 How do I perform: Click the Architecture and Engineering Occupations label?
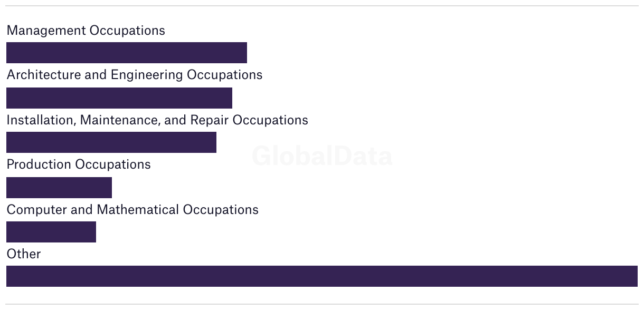[134, 75]
